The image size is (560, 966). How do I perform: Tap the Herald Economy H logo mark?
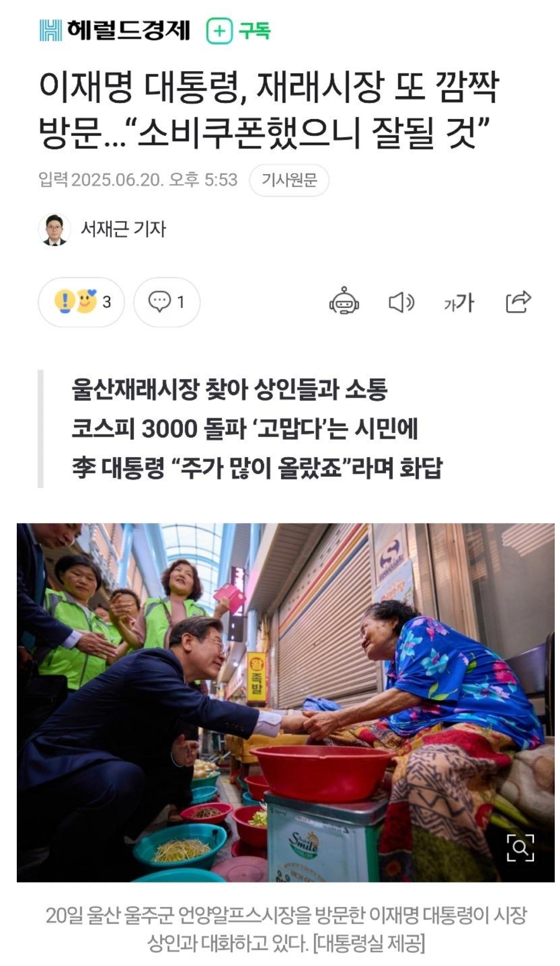tap(50, 30)
